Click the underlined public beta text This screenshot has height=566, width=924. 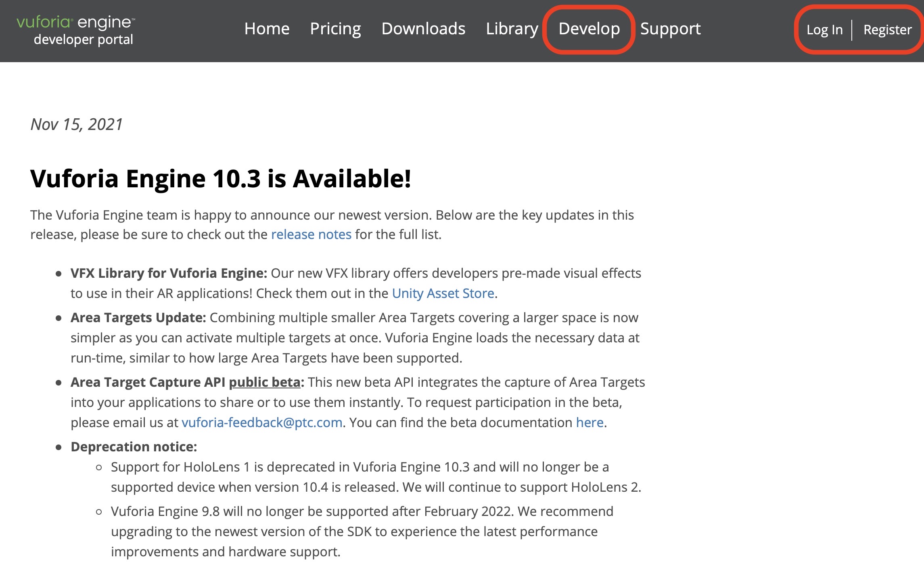265,382
